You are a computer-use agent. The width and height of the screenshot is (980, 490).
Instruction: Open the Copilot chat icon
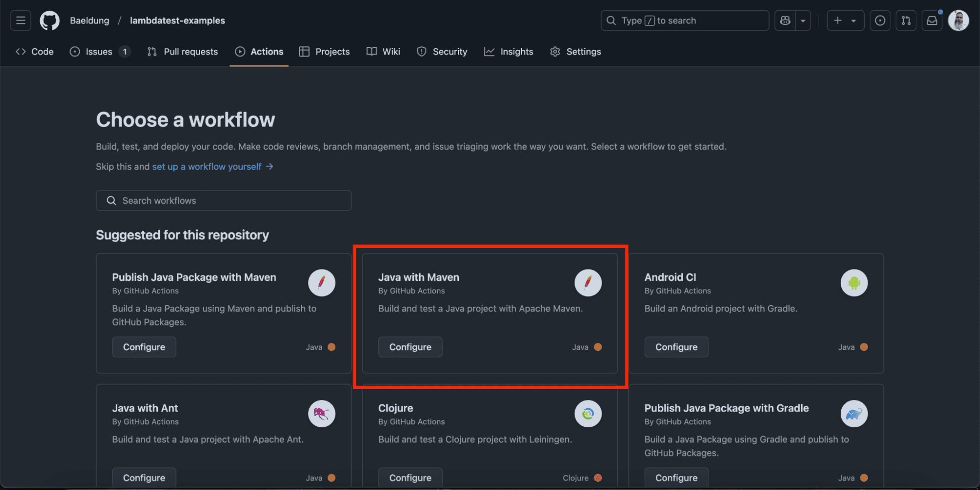[x=785, y=21]
